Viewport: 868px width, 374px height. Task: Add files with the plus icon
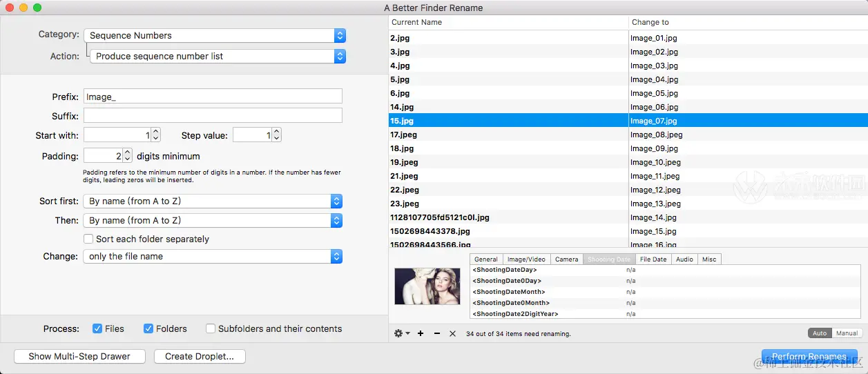tap(421, 333)
